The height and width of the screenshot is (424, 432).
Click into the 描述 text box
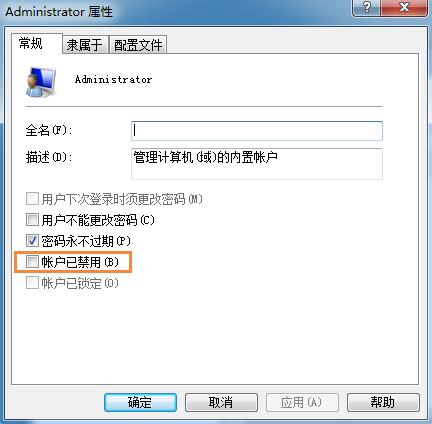pos(257,164)
